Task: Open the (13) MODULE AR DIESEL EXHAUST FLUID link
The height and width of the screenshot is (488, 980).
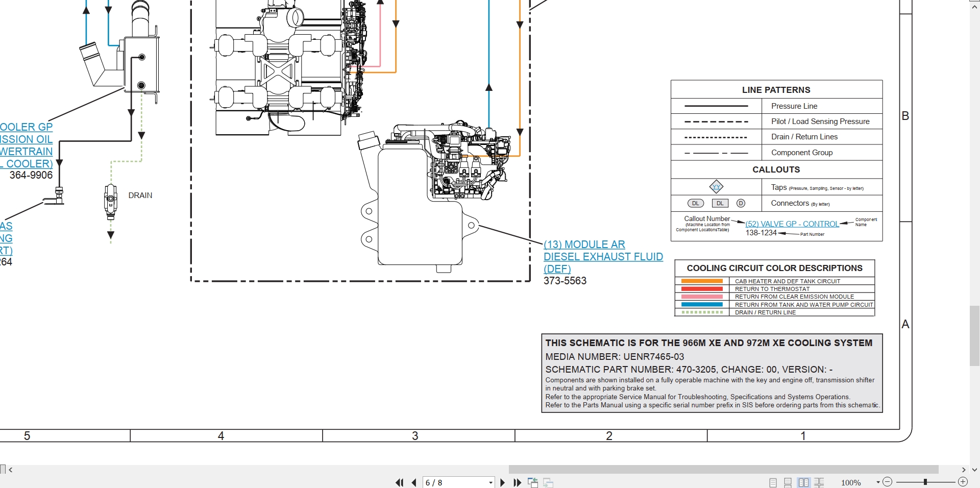Action: coord(603,257)
